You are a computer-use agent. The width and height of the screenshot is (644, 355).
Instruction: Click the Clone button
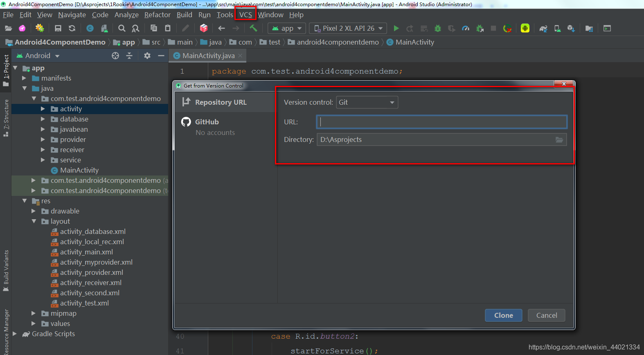pyautogui.click(x=504, y=315)
